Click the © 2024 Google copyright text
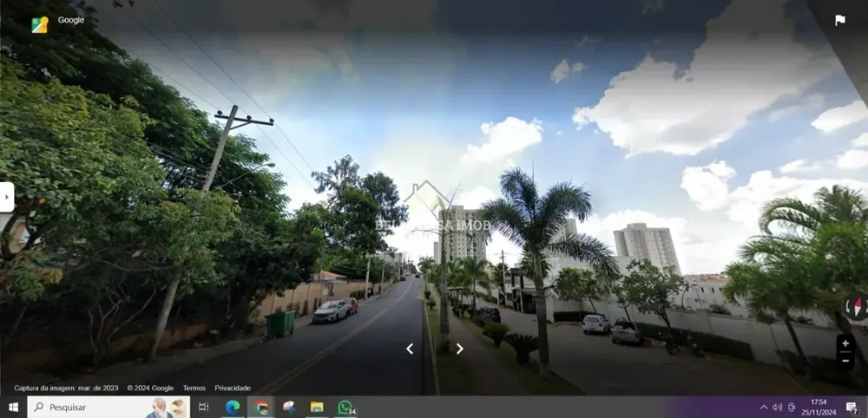 pos(150,389)
